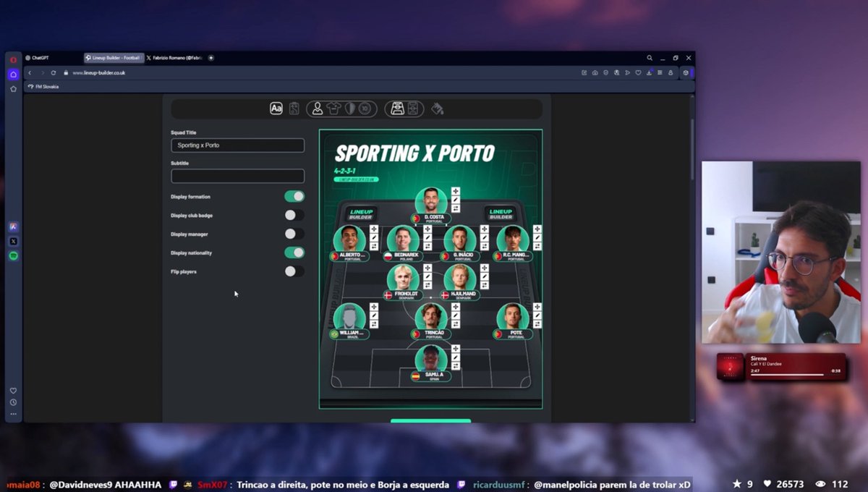Image resolution: width=868 pixels, height=492 pixels.
Task: Click the move icon next to D. Costa
Action: point(456,192)
